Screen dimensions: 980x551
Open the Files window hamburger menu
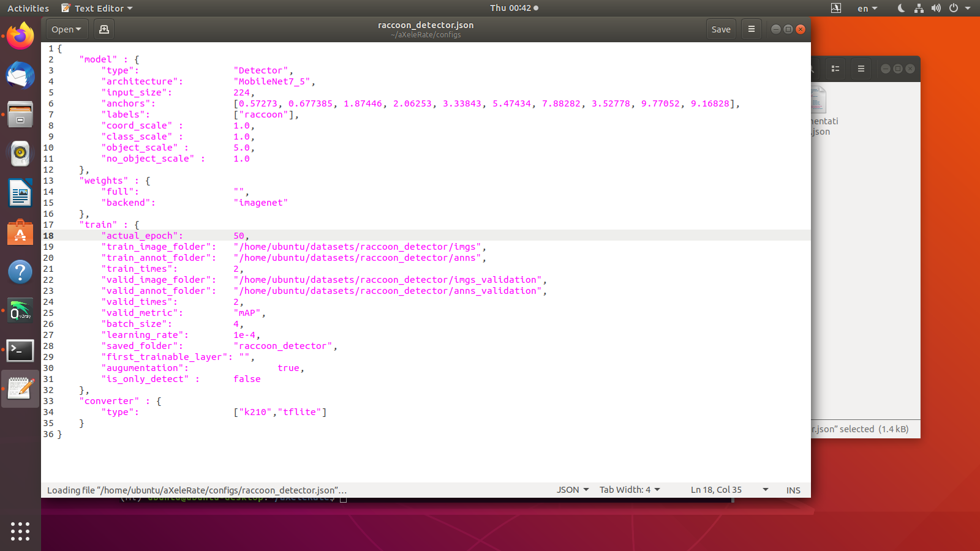[x=860, y=69]
